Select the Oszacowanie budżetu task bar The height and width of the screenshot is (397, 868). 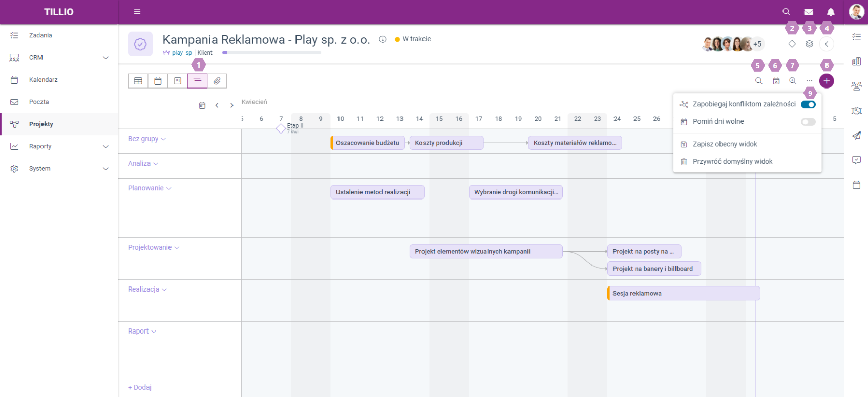pyautogui.click(x=367, y=143)
